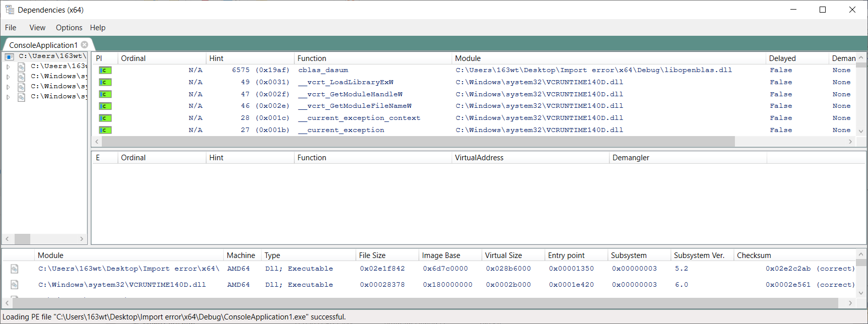Viewport: 868px width, 324px height.
Task: Click the C:\Users\163 child module icon
Action: pos(22,67)
